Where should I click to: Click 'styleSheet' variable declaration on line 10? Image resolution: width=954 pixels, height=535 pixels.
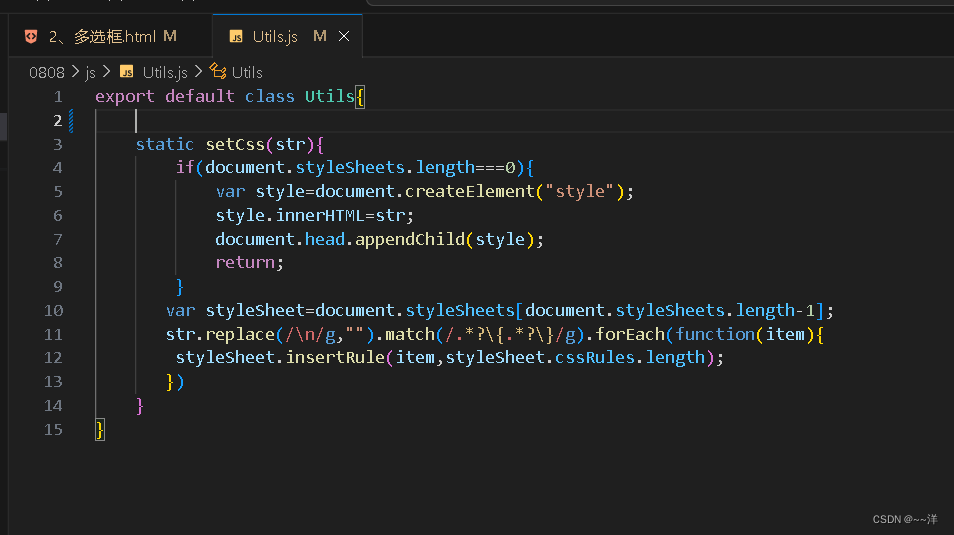coord(254,310)
